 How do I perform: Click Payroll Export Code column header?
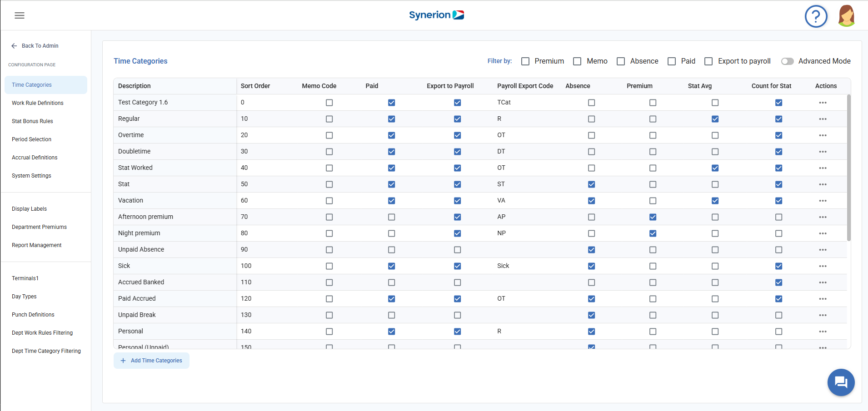tap(525, 86)
